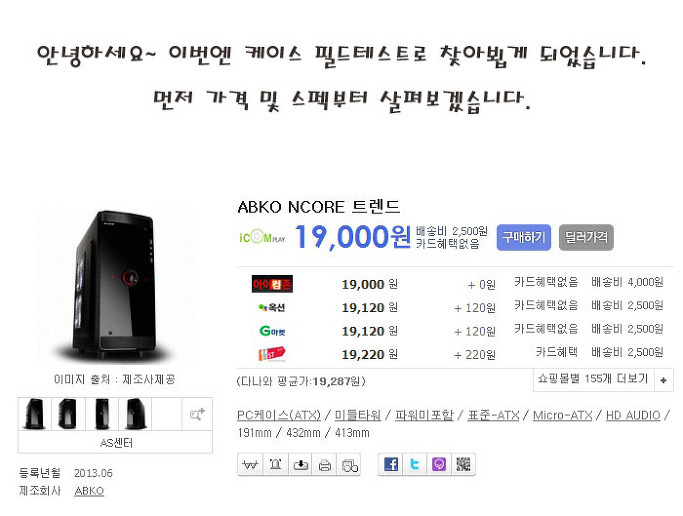Click the compare products icon
This screenshot has height=516, width=683.
point(349,465)
